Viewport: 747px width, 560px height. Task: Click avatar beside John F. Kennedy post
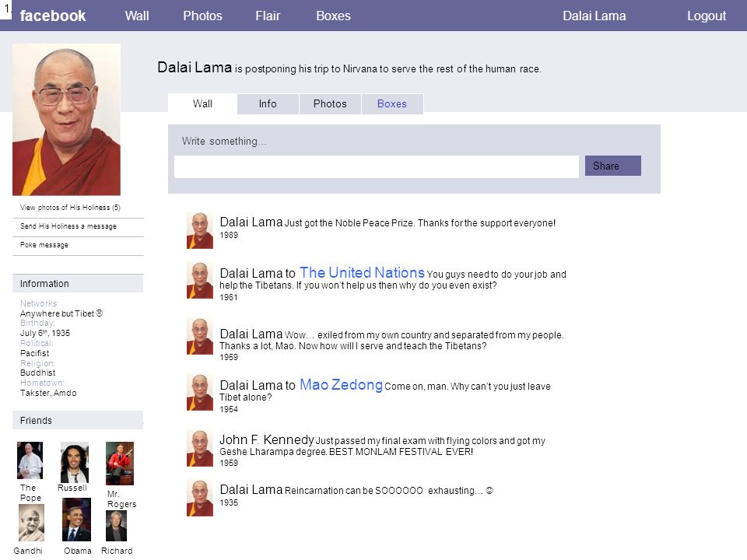click(x=200, y=448)
